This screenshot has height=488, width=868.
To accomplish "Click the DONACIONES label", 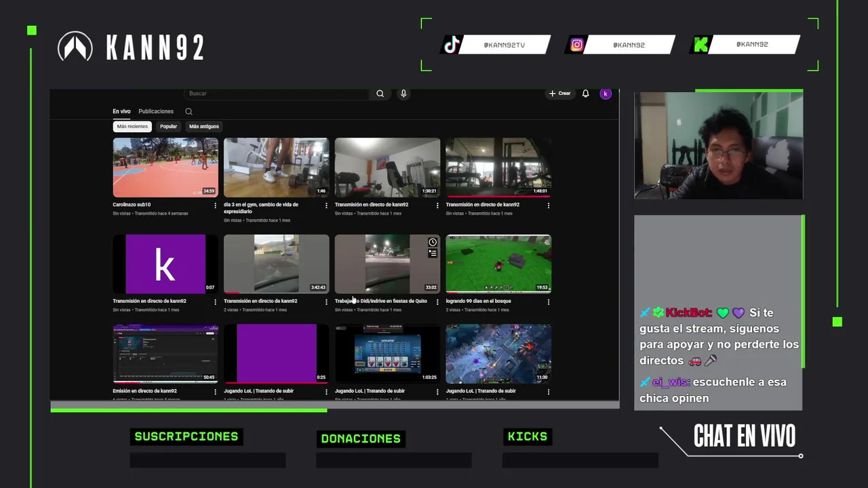I will (361, 439).
